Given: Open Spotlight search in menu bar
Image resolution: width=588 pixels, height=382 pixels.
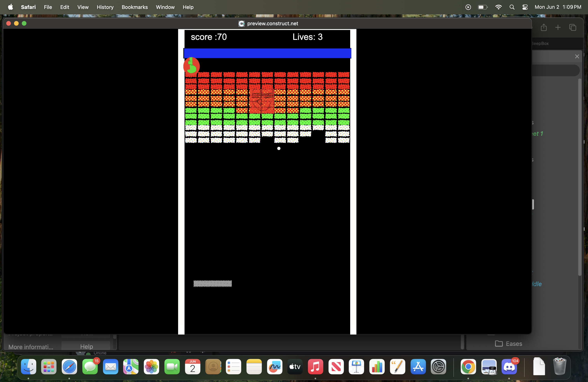Looking at the screenshot, I should 512,7.
